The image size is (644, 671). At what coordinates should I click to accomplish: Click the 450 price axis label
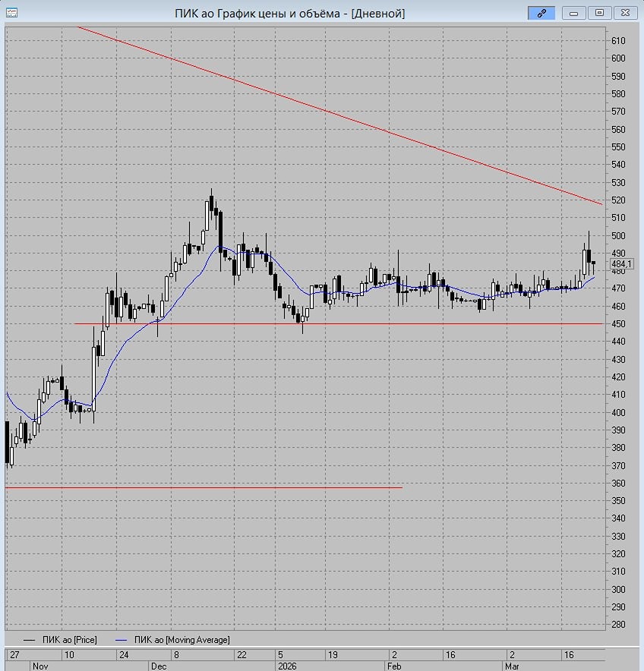[618, 324]
